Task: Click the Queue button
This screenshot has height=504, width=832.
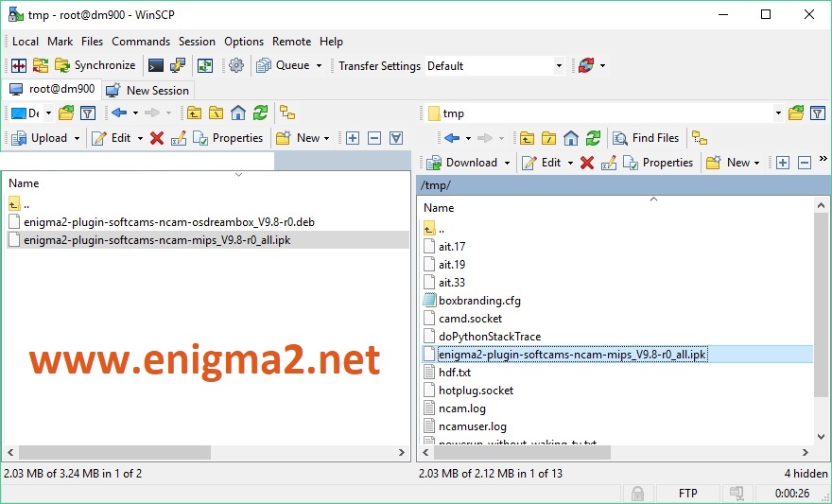Action: 283,66
